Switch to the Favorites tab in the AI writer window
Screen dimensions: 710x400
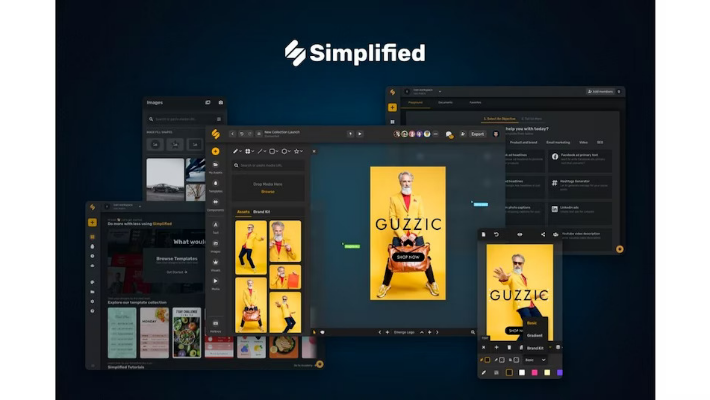pos(475,103)
